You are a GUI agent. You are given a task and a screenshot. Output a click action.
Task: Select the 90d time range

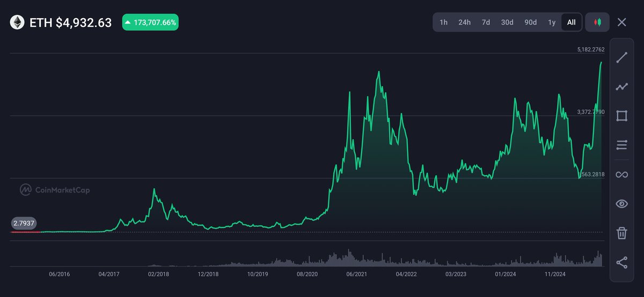tap(531, 23)
